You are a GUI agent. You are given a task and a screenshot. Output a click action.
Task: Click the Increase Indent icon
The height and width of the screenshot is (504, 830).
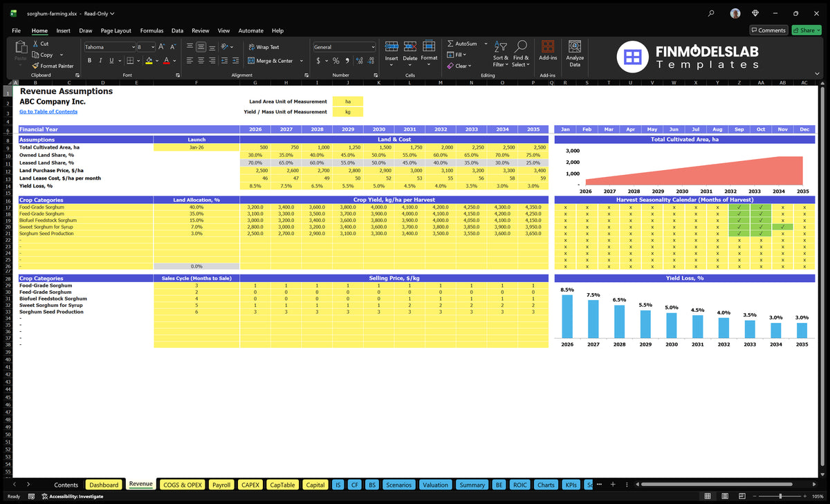pyautogui.click(x=237, y=61)
